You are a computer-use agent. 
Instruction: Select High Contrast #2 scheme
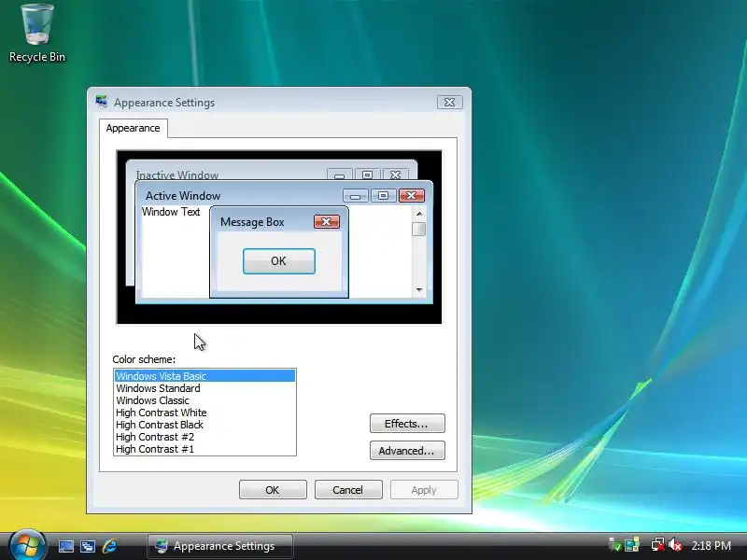[x=204, y=437]
